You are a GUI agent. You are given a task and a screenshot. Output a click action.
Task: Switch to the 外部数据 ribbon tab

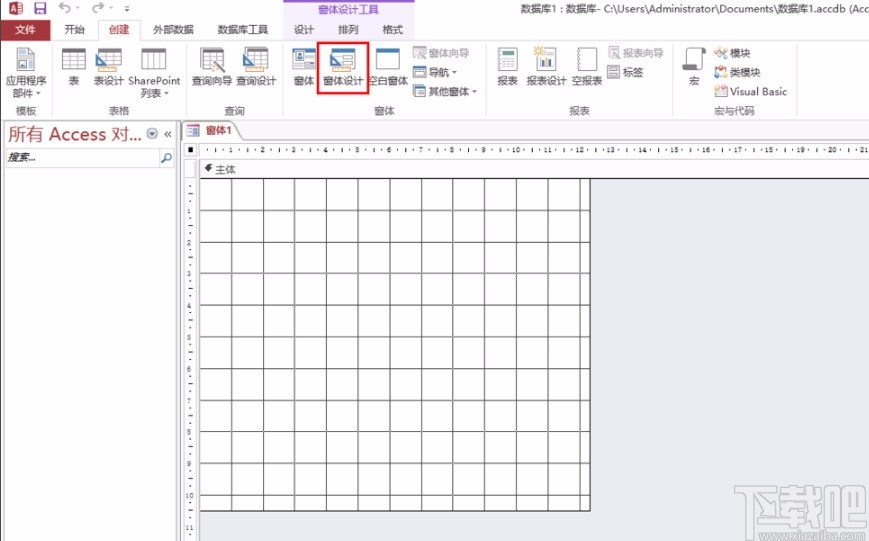tap(173, 30)
